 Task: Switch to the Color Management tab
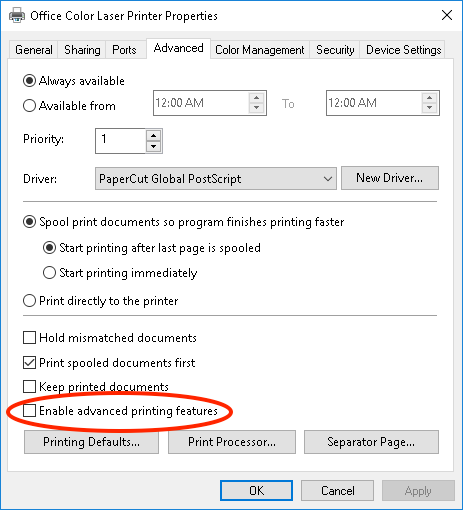(260, 50)
